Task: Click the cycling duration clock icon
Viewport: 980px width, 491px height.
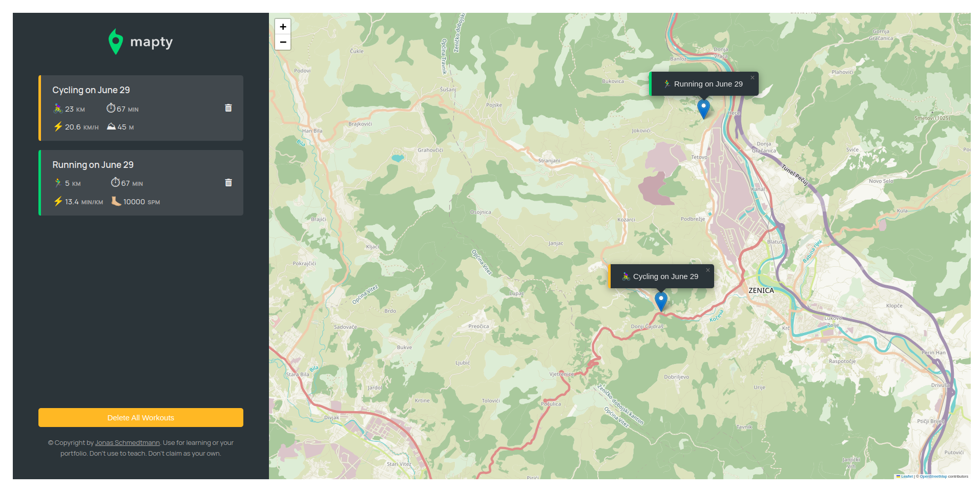Action: pos(111,108)
